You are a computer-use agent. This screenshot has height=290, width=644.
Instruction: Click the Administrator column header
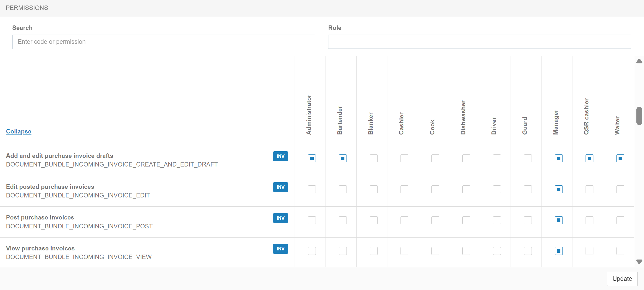pos(309,115)
